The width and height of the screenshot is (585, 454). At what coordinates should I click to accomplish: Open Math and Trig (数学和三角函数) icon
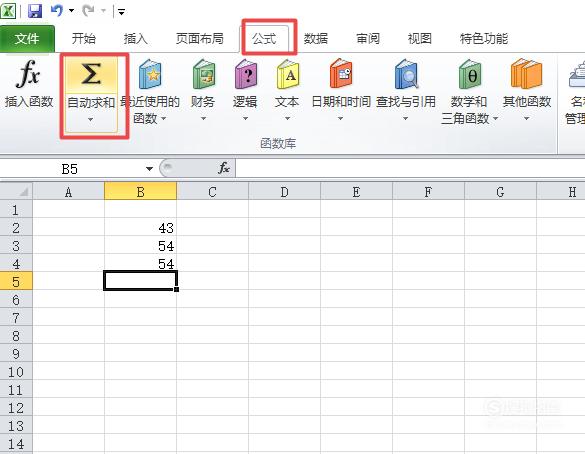(470, 74)
